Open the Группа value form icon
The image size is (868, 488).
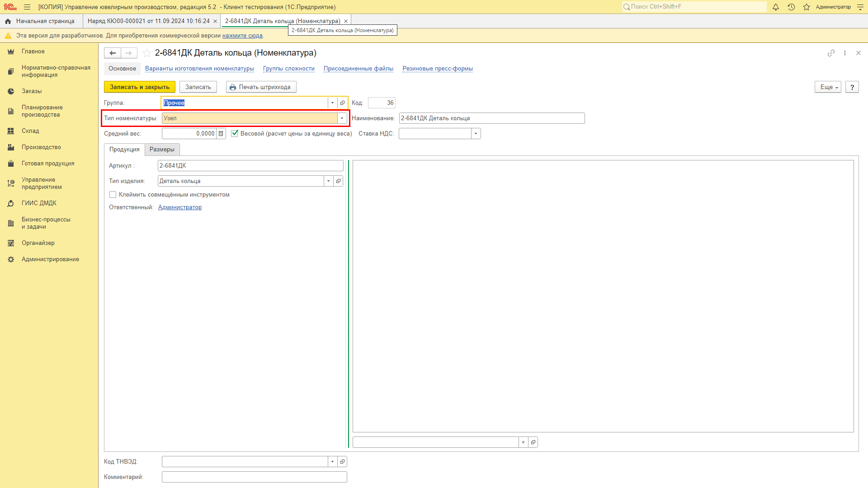click(342, 103)
